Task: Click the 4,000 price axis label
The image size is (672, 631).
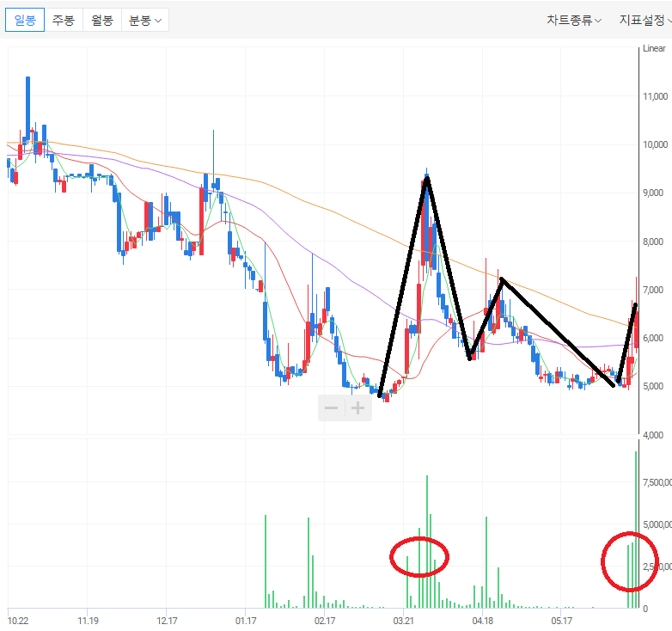Action: [x=654, y=435]
